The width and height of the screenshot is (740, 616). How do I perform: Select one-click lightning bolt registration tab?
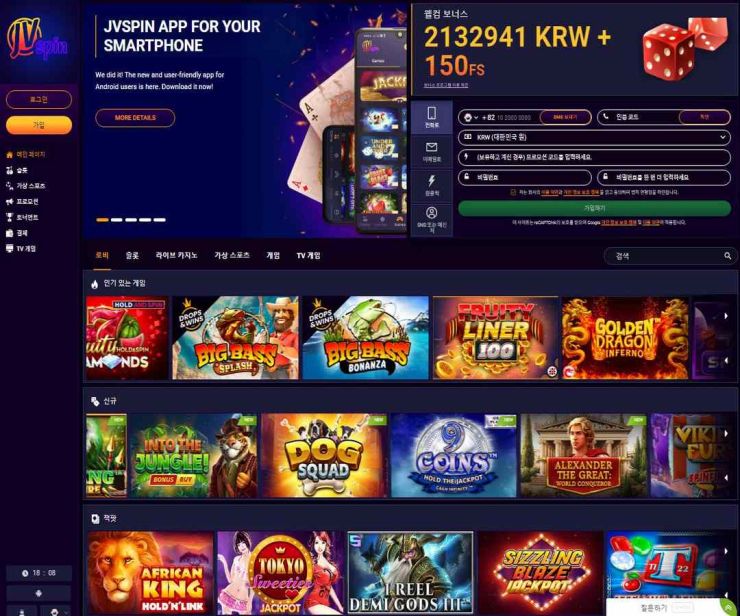tap(431, 186)
